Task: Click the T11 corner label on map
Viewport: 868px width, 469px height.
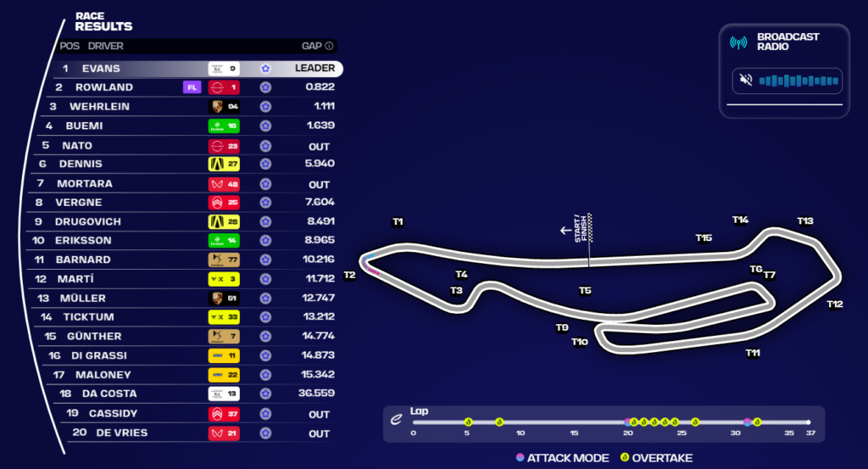Action: 753,353
